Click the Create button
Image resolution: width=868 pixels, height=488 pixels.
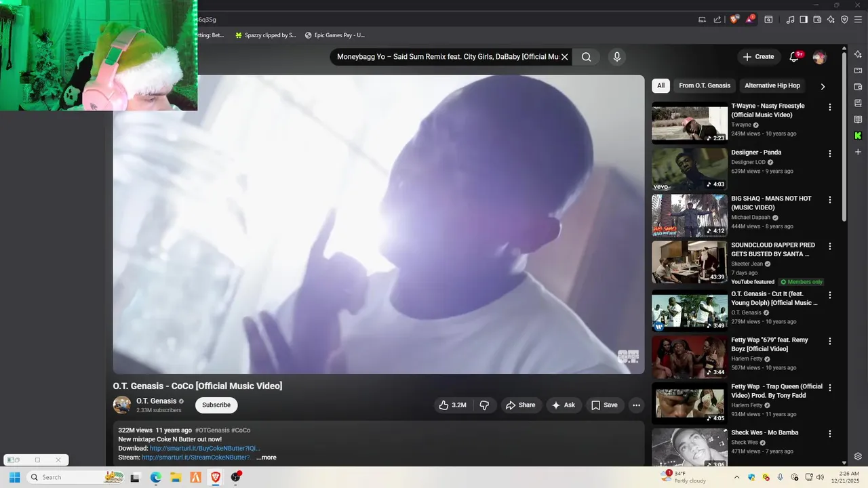pos(758,57)
